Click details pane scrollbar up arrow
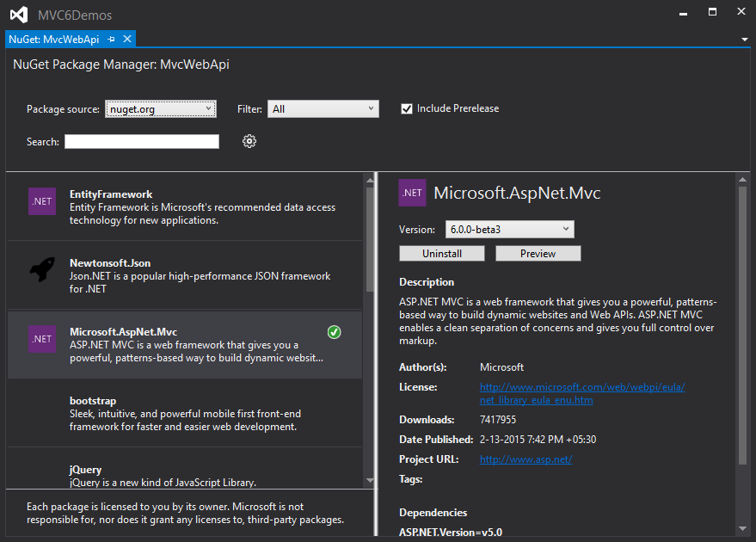The image size is (756, 542). click(x=742, y=180)
